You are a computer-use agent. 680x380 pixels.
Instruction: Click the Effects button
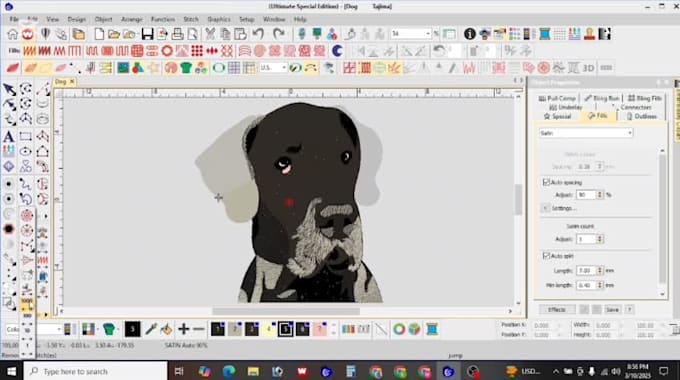(x=557, y=310)
